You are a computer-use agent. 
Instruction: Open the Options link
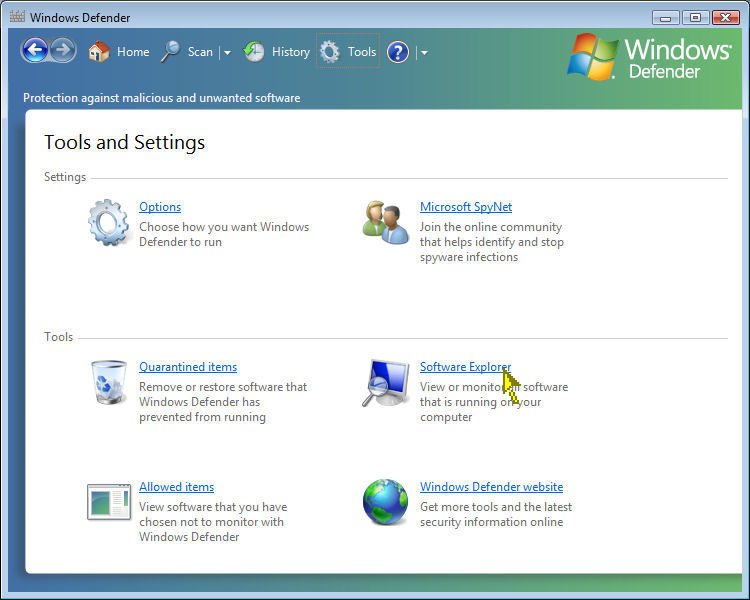(160, 207)
